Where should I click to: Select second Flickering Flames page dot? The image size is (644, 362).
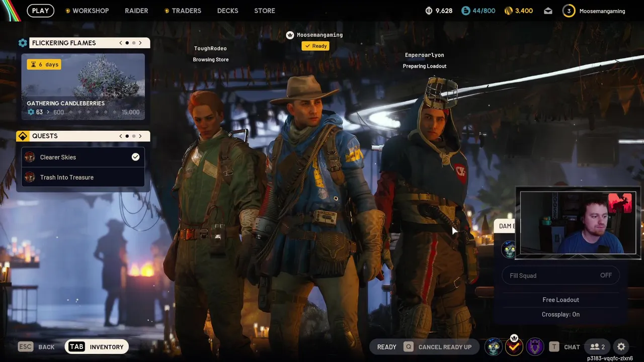(x=133, y=43)
